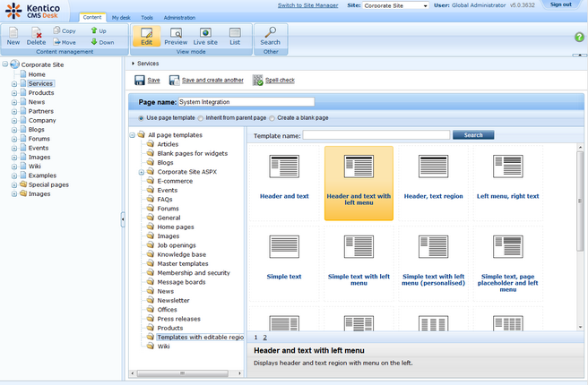Open the Site dropdown selector
The image size is (588, 385).
(x=397, y=5)
